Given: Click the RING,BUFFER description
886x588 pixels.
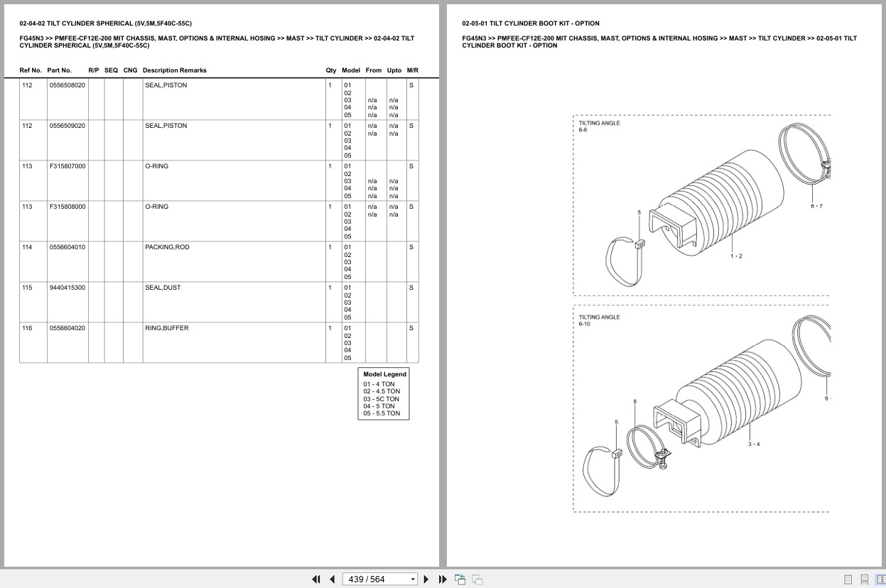Looking at the screenshot, I should 167,328.
